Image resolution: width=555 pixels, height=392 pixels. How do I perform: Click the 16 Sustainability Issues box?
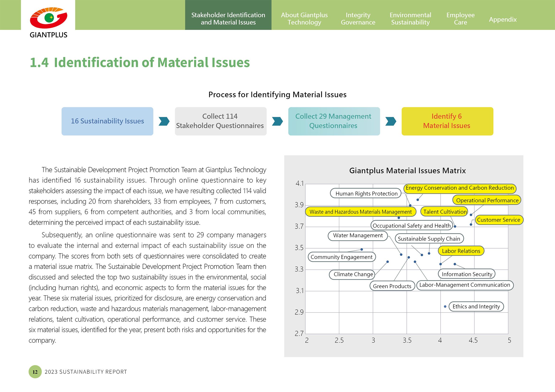point(107,121)
